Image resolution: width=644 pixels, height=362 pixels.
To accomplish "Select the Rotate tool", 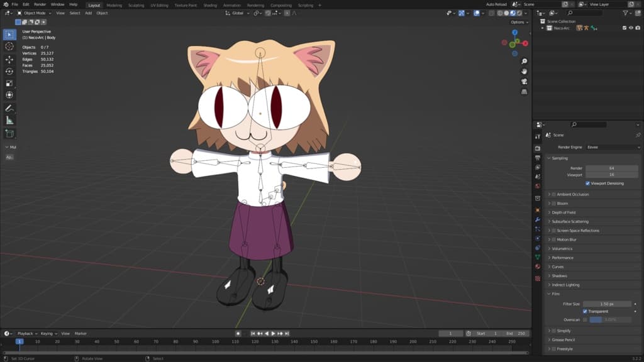I will (x=9, y=71).
